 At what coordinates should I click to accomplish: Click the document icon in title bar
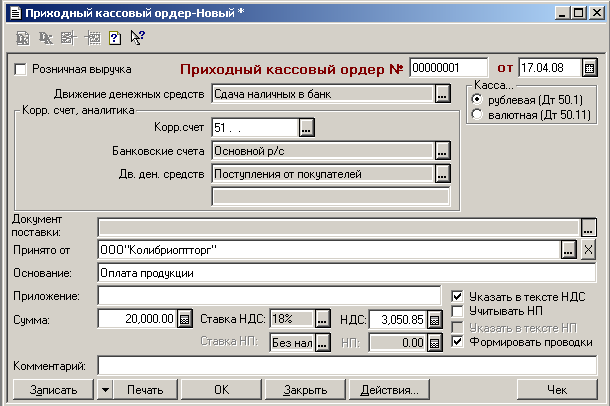15,13
